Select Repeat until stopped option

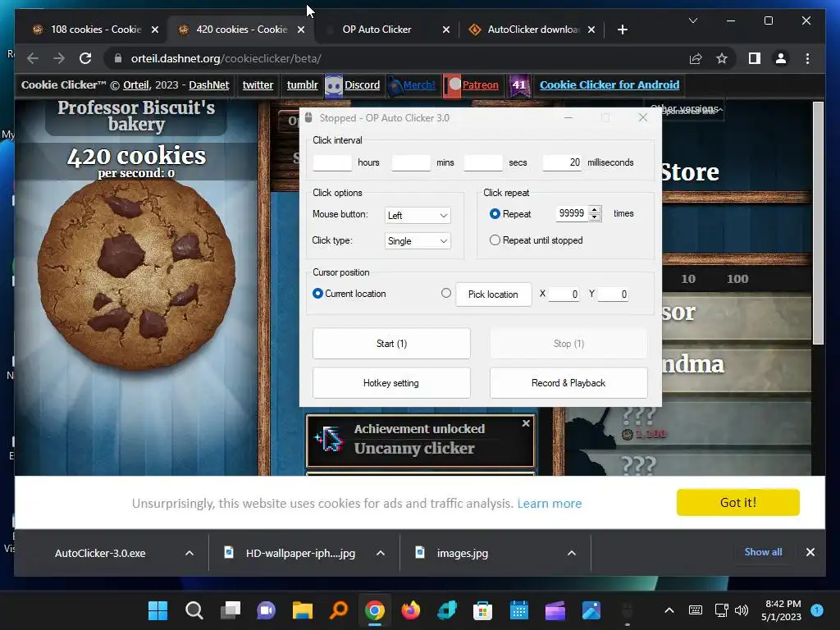(495, 240)
